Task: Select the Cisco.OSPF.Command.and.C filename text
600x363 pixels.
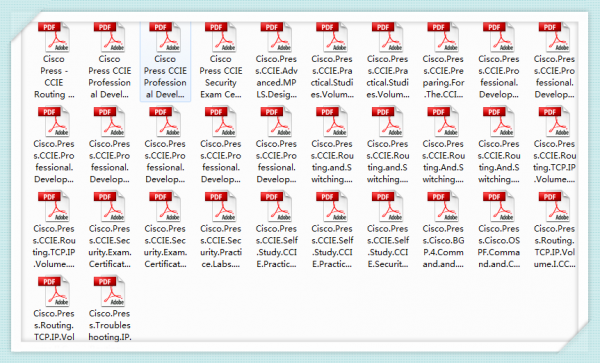Action: [499, 246]
